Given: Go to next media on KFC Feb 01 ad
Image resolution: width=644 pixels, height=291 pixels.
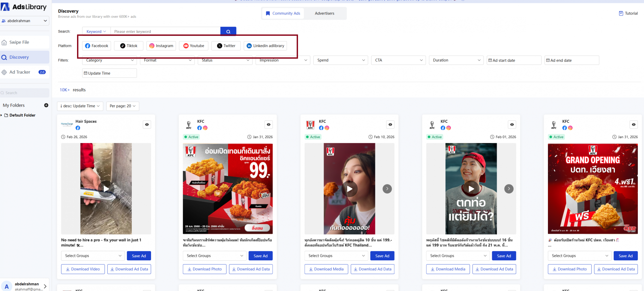Looking at the screenshot, I should tap(509, 189).
